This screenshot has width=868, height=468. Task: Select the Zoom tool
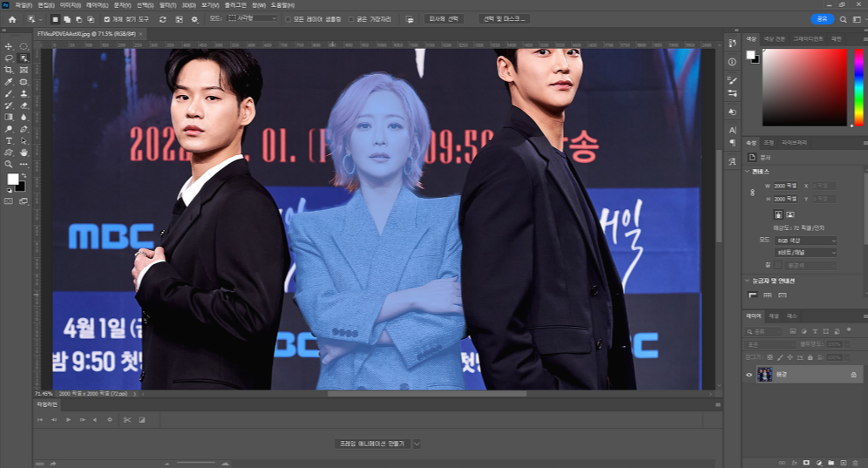[x=9, y=165]
